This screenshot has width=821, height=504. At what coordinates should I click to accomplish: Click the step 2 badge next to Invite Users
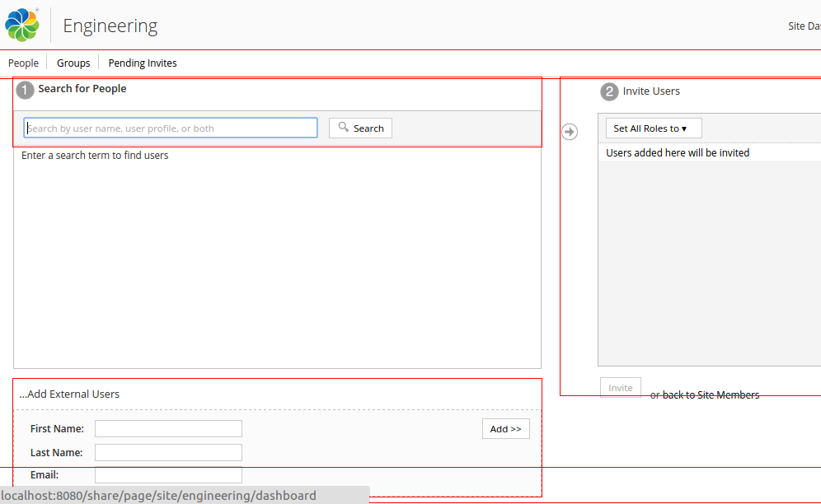click(x=610, y=91)
